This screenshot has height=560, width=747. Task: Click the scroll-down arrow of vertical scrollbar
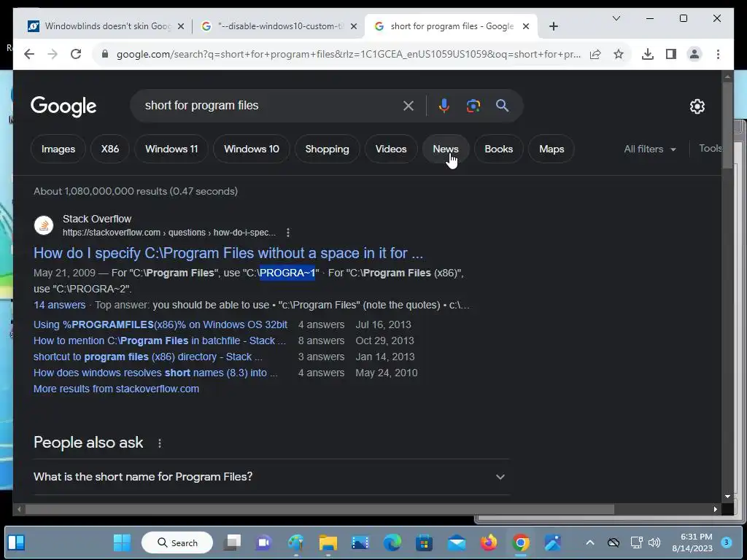(x=727, y=496)
